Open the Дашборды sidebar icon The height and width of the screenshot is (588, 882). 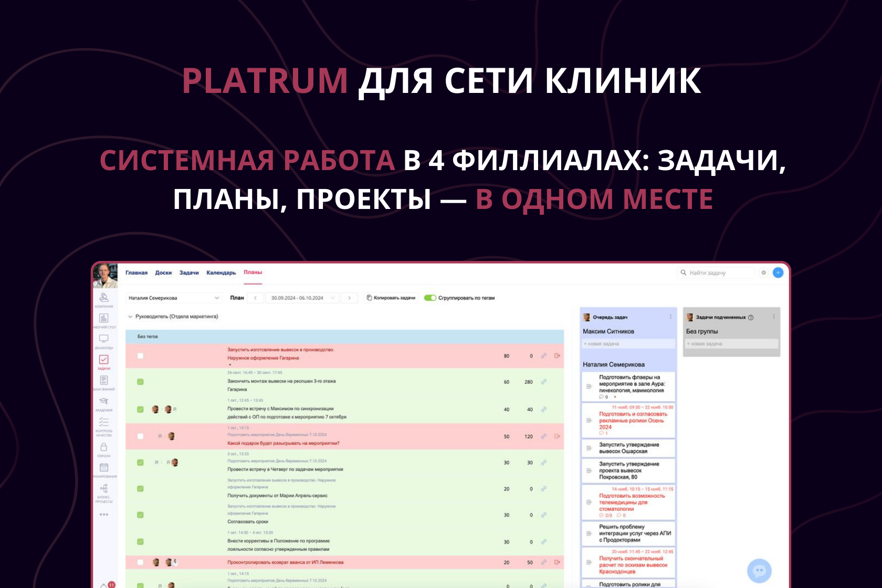tap(104, 341)
